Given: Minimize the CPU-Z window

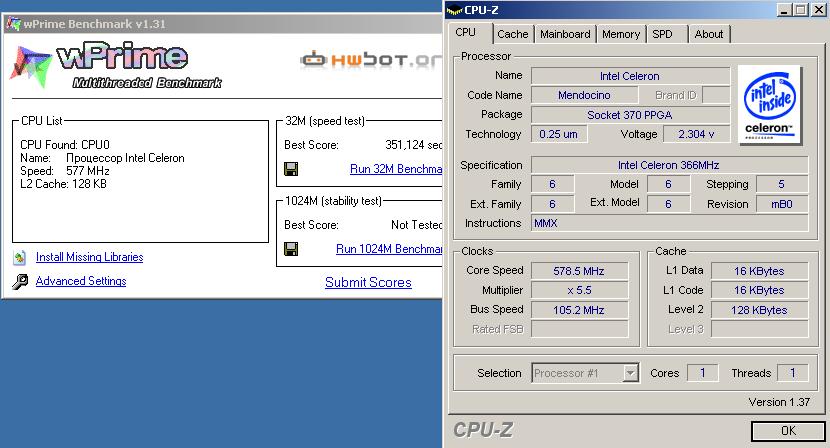Looking at the screenshot, I should 784,10.
